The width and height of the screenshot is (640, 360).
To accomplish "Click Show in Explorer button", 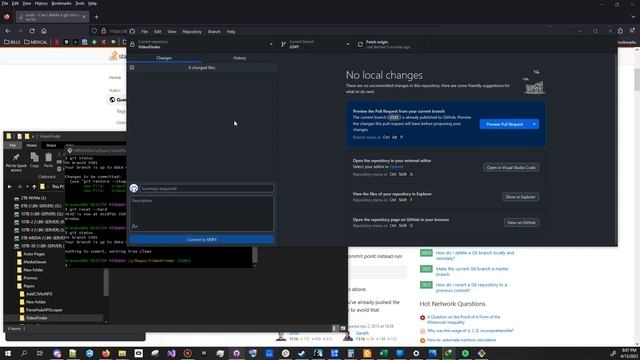I will click(x=520, y=197).
